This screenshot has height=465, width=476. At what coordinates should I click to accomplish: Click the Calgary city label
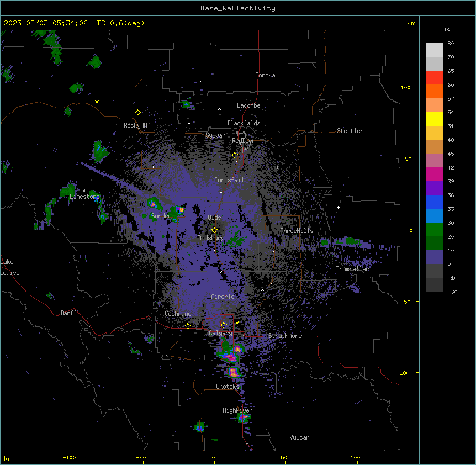[220, 333]
